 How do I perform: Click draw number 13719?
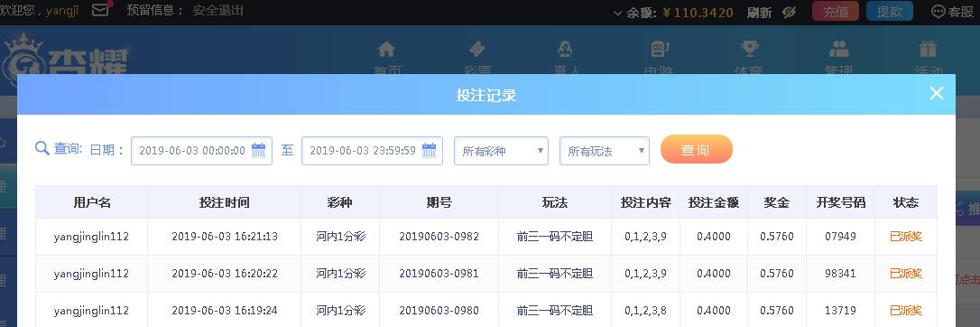840,311
